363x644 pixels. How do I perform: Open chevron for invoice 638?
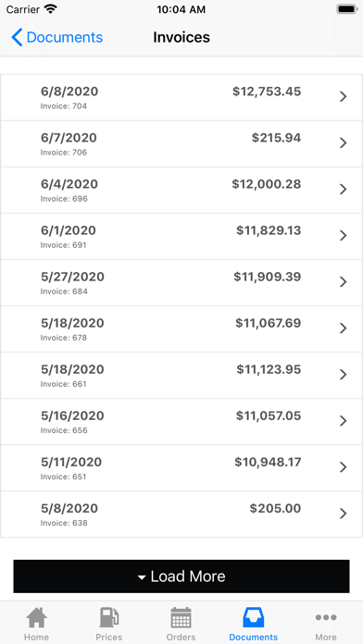pos(344,514)
